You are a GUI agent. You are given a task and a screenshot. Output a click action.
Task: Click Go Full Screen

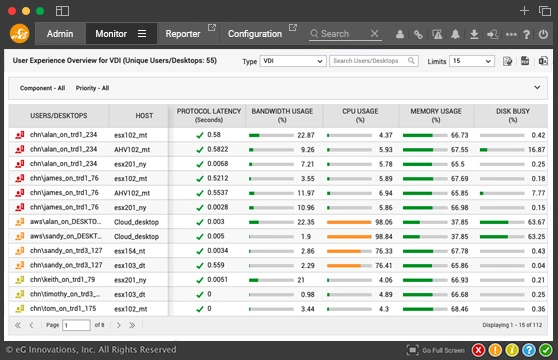click(x=436, y=350)
